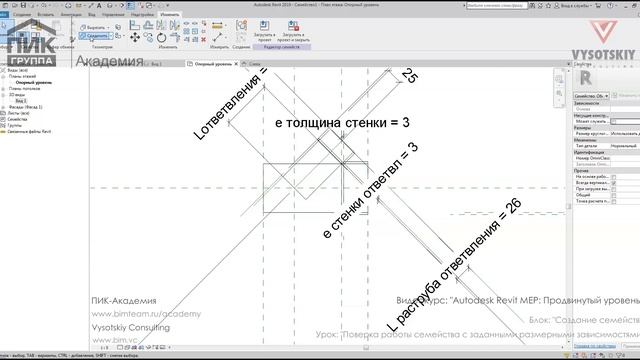Select the Rotate tool in the ribbon
Image resolution: width=640 pixels, height=360 pixels.
pyautogui.click(x=162, y=38)
